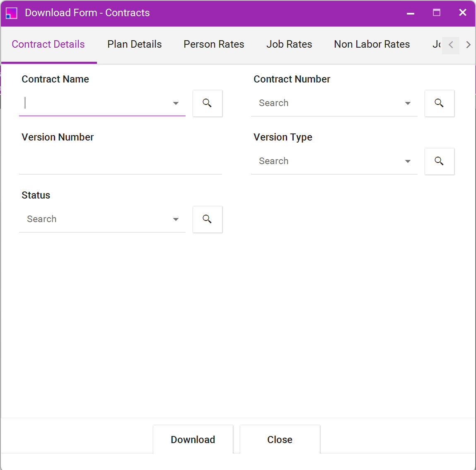Click the Version Type search magnifier icon
Viewport: 476px width, 470px height.
point(439,161)
